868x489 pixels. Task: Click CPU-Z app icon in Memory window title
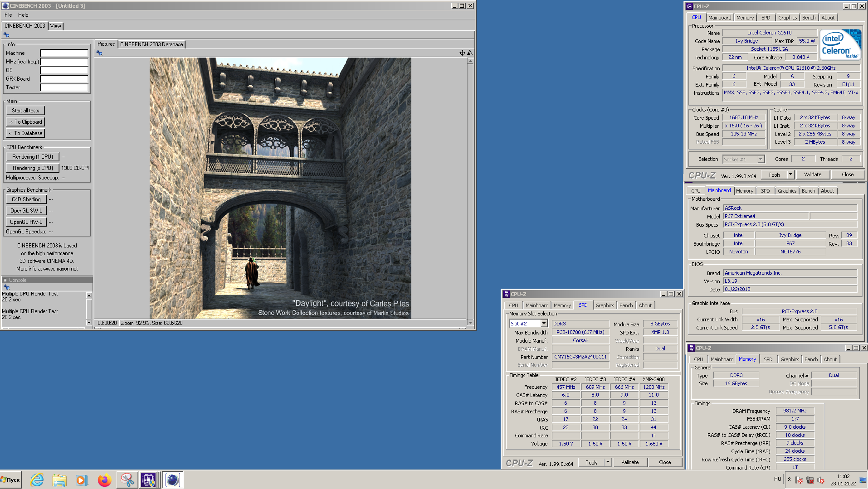click(692, 348)
